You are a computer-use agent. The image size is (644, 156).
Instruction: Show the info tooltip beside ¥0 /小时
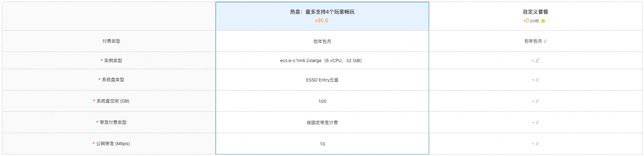pyautogui.click(x=543, y=21)
